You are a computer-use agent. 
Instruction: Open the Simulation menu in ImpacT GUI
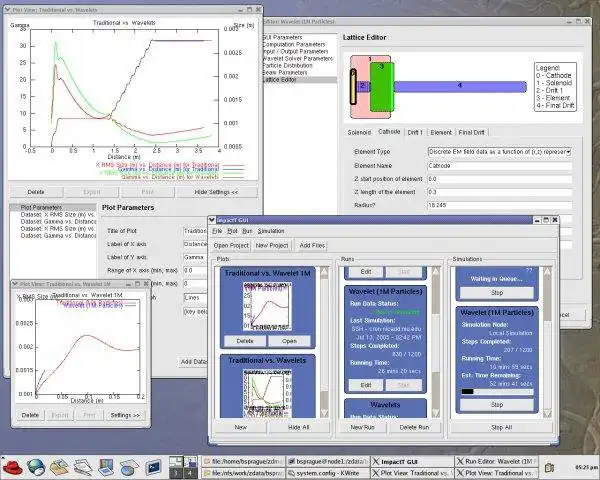pyautogui.click(x=271, y=230)
